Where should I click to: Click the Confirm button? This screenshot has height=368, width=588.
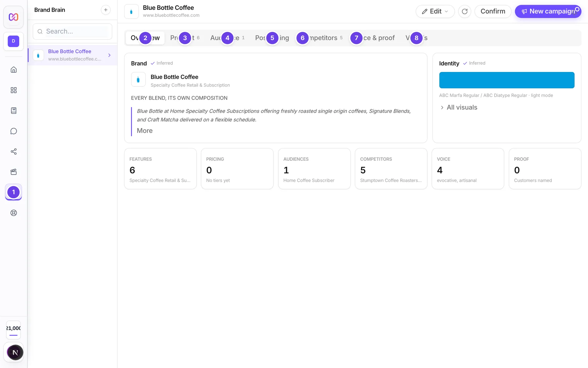(493, 11)
